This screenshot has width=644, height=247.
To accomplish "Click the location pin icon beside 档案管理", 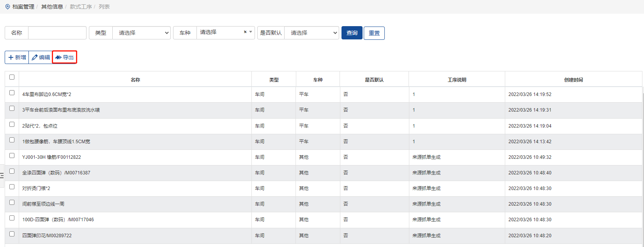I will click(7, 7).
